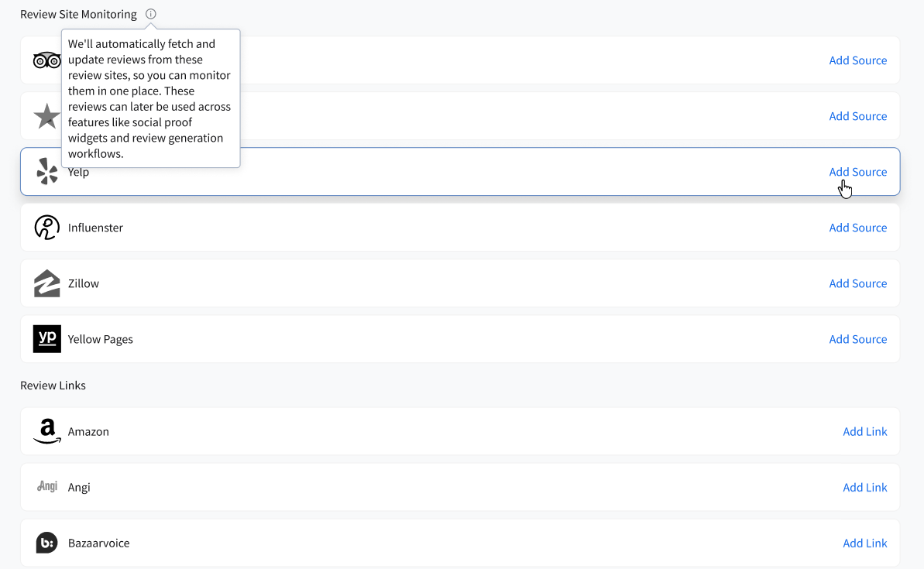
Task: Add Link for Amazon
Action: [x=864, y=431]
